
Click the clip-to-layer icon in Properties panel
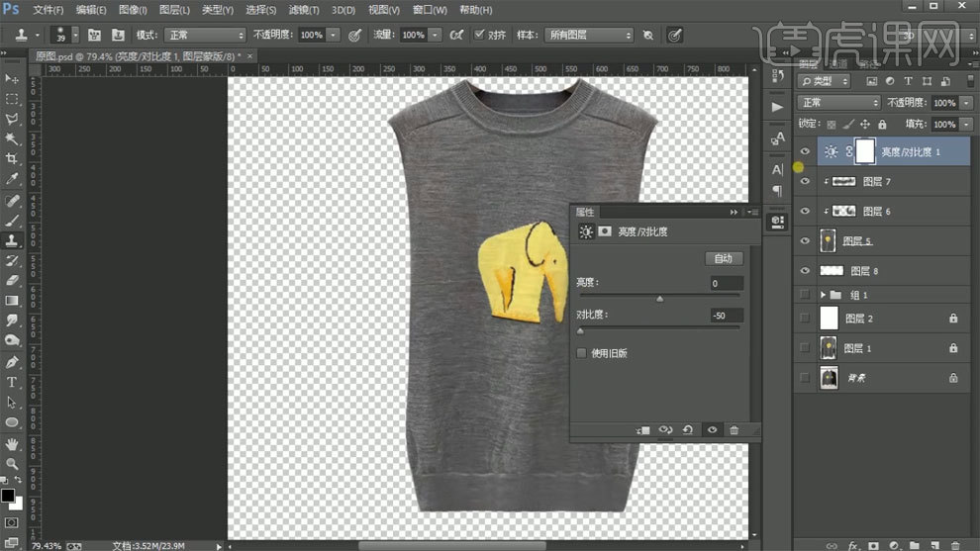pyautogui.click(x=642, y=430)
